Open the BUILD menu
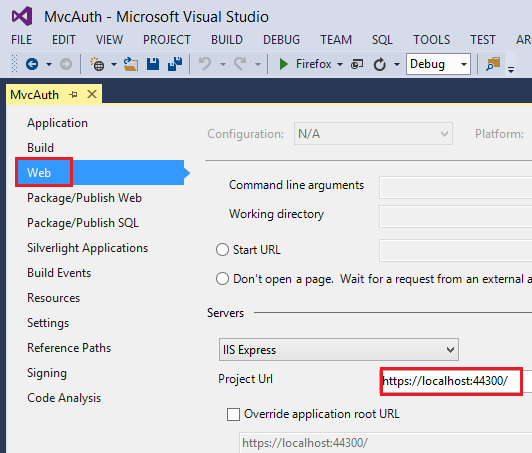Screen dimensions: 532x453 coord(227,40)
